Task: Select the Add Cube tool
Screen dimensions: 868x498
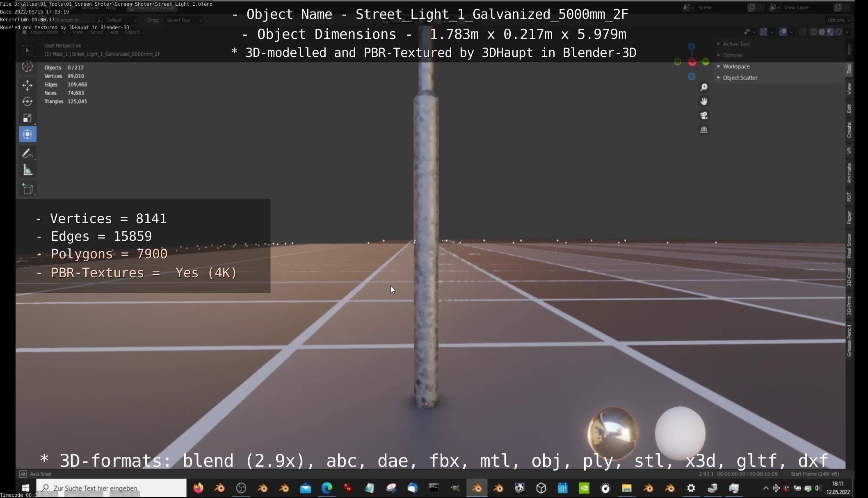Action: tap(27, 189)
